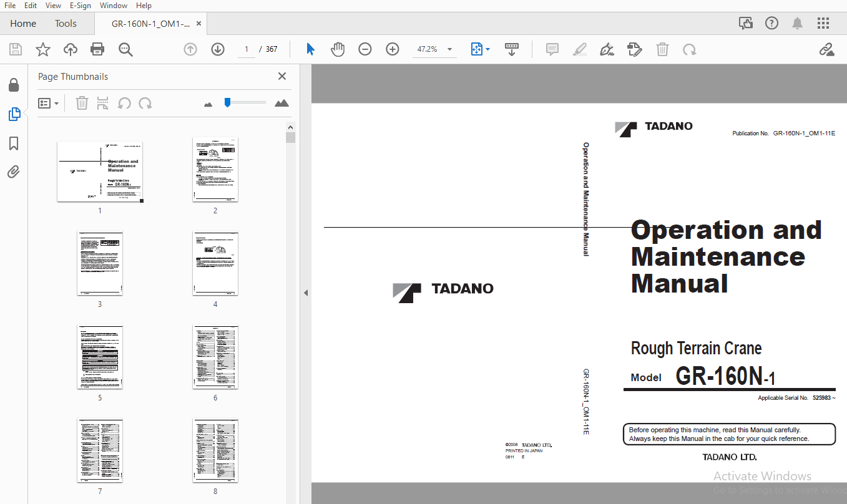Click the upload to cloud icon
Viewport: 847px width, 504px height.
coord(71,49)
